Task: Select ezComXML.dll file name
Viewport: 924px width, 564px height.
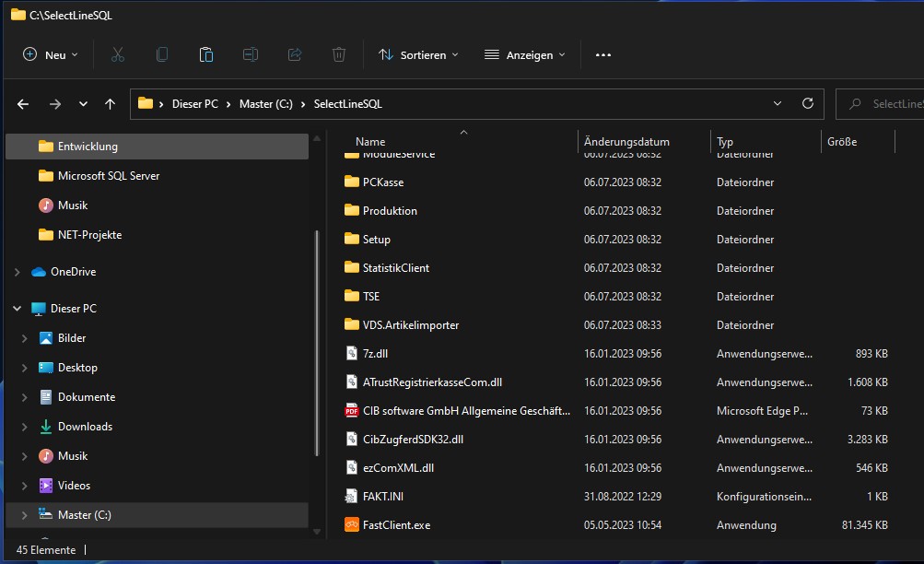Action: pyautogui.click(x=398, y=467)
